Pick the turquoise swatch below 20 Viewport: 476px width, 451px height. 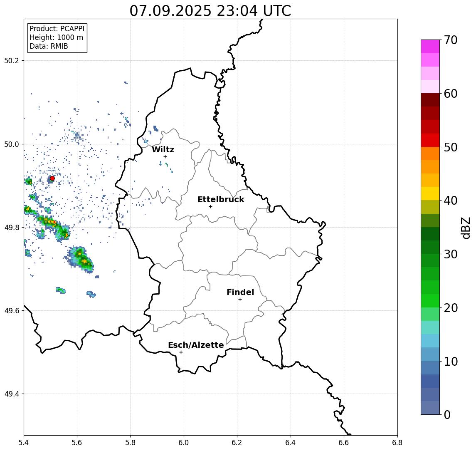pyautogui.click(x=430, y=327)
